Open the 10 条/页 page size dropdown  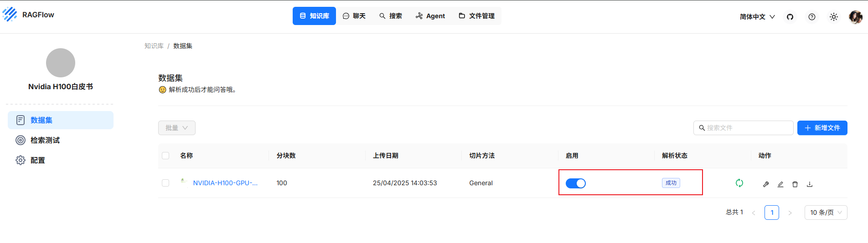coord(826,213)
